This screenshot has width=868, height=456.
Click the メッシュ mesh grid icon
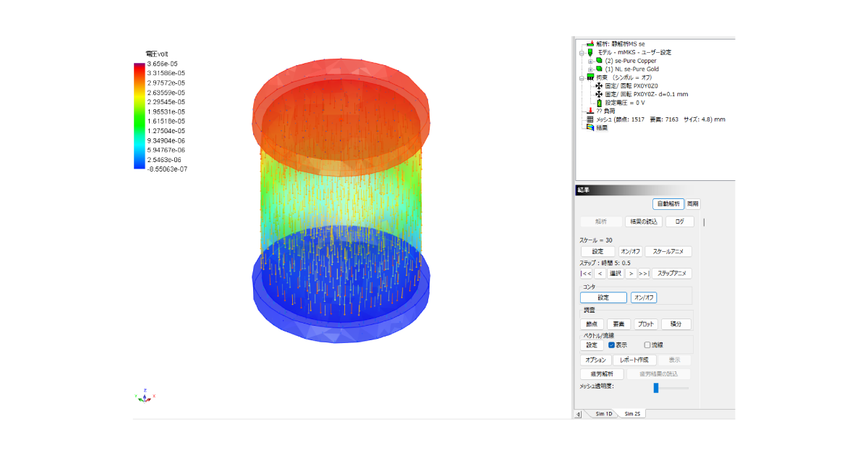pos(590,119)
